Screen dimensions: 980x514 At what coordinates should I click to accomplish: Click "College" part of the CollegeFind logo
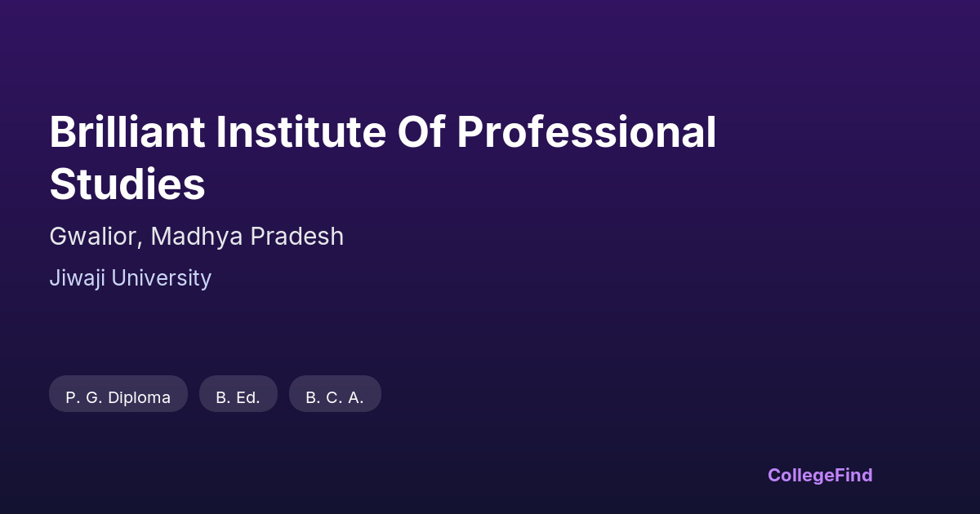pos(801,475)
